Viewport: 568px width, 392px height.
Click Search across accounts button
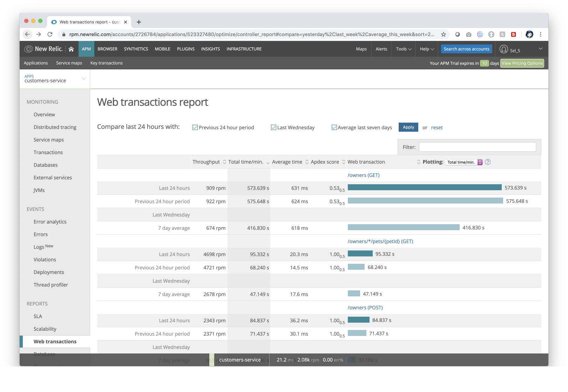(467, 49)
